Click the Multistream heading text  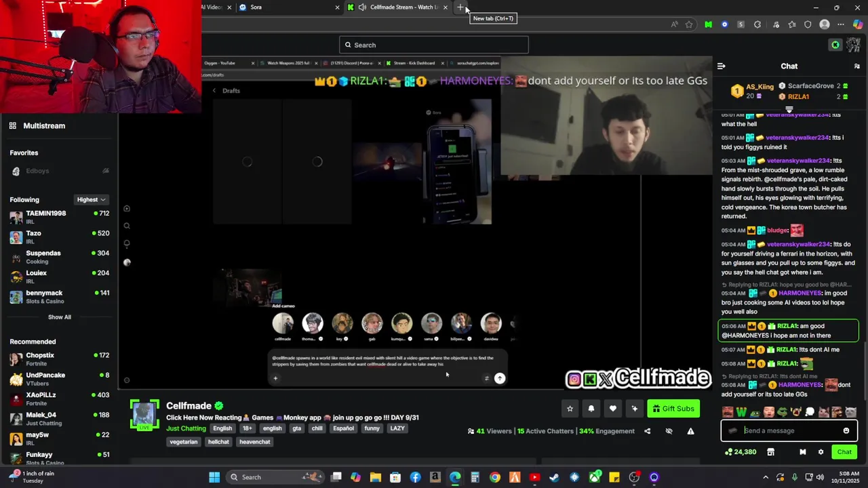click(44, 125)
